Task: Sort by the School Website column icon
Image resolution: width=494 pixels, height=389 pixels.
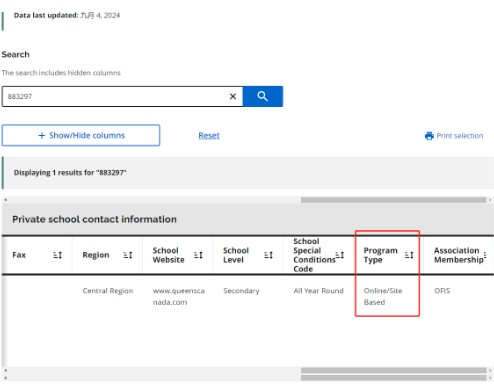Action: point(198,255)
